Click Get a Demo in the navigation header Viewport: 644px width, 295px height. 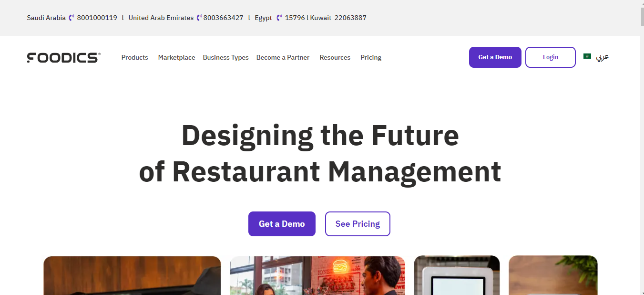pos(495,57)
